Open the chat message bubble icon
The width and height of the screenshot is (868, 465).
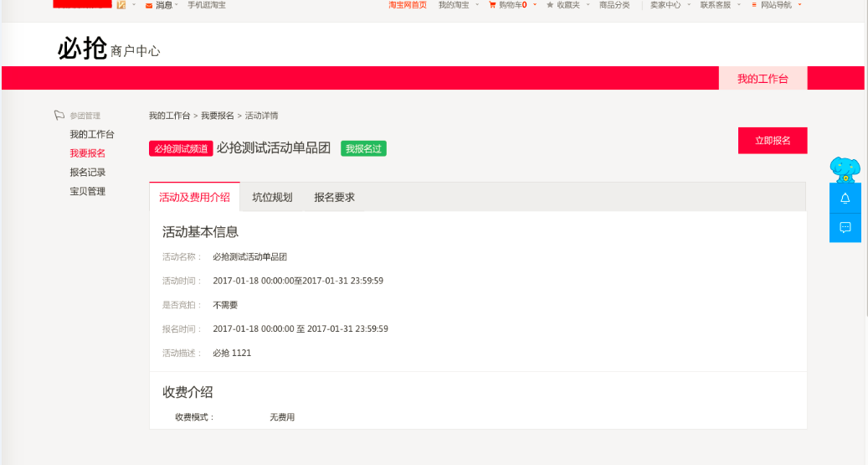pyautogui.click(x=845, y=227)
